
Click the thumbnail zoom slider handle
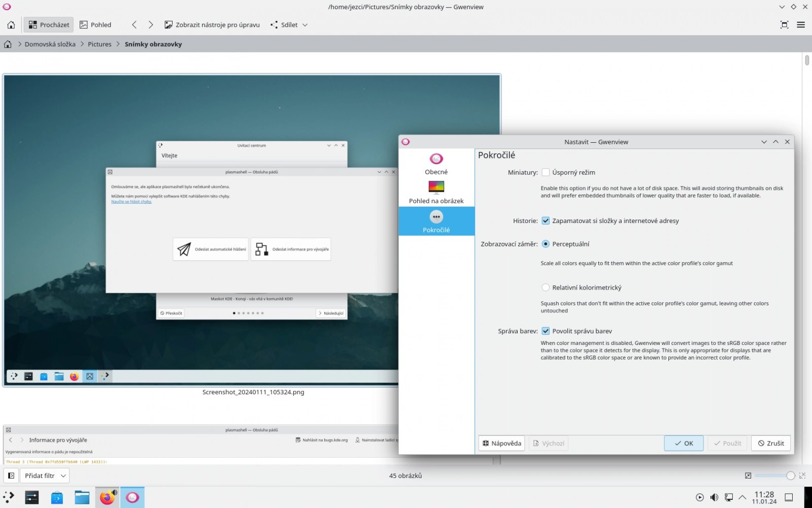point(790,476)
